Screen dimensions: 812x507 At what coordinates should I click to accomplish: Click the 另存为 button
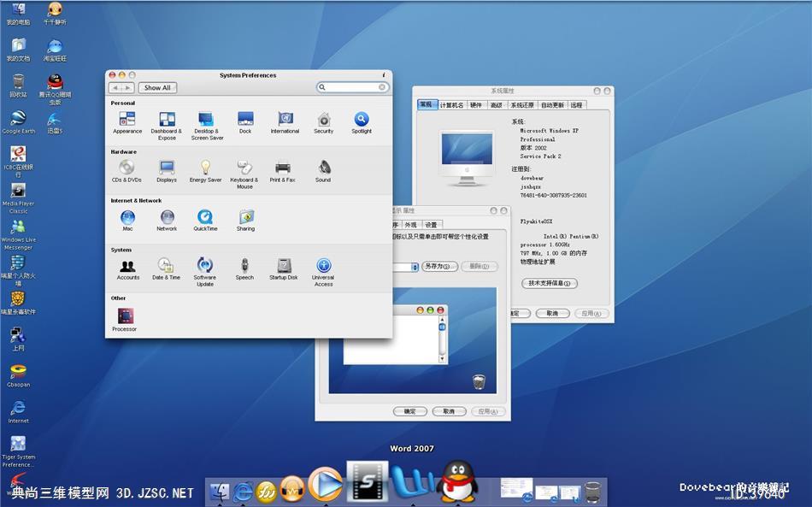coord(439,266)
